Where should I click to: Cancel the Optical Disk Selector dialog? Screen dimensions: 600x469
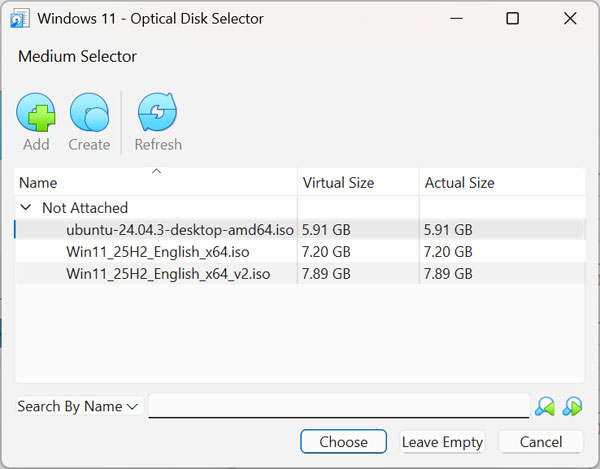click(x=541, y=442)
